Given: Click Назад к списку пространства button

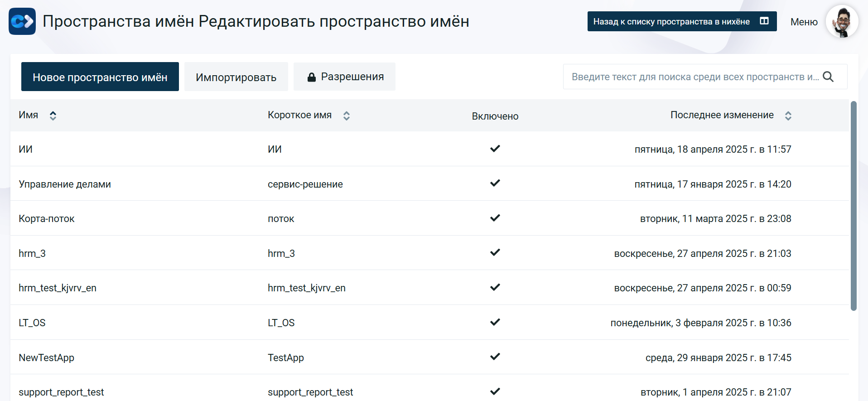Looking at the screenshot, I should coord(682,21).
